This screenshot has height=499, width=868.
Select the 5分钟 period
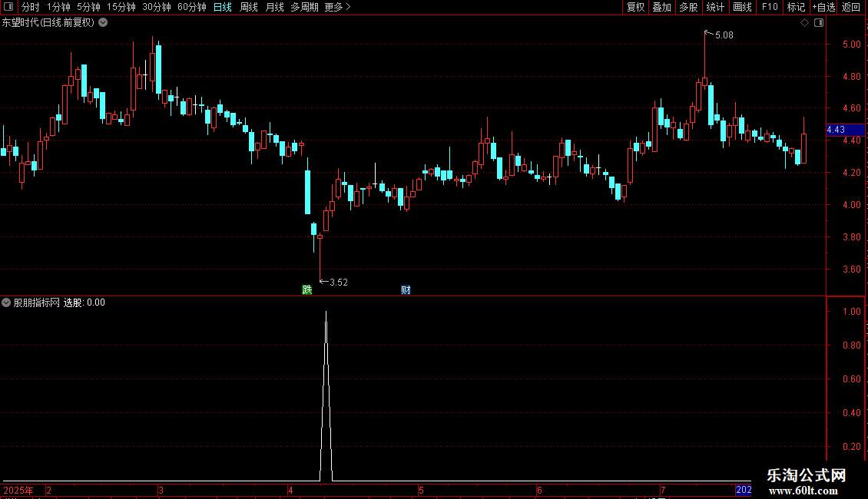(x=88, y=7)
